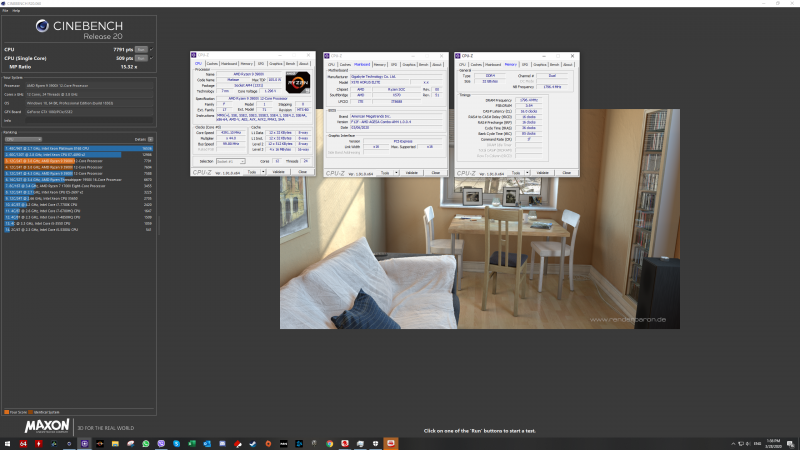Run the multi-core CPU benchmark

[141, 48]
